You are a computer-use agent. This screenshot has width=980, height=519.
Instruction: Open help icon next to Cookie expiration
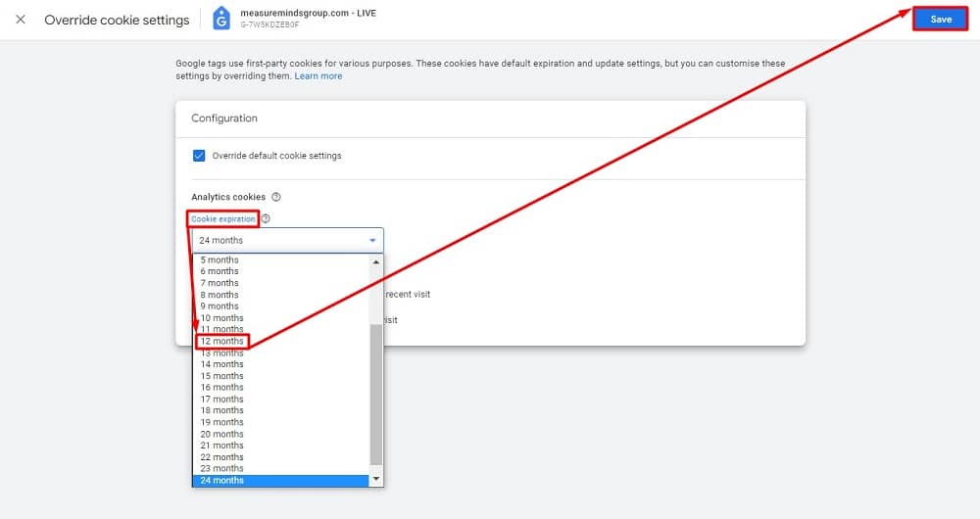pos(266,218)
